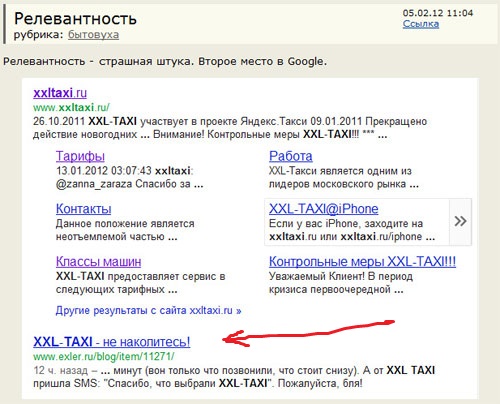This screenshot has height=404, width=500.
Task: Click the '12 ч. назад' snippet text
Action: pos(61,370)
